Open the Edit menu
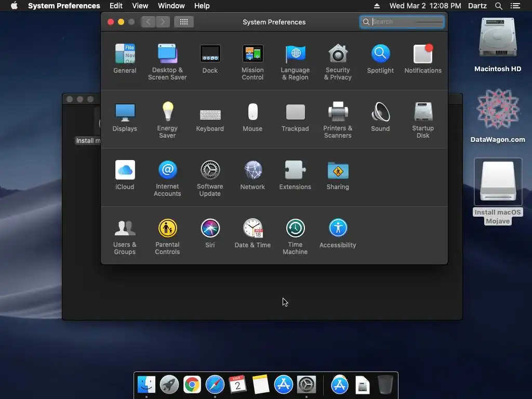532x399 pixels. (x=116, y=6)
